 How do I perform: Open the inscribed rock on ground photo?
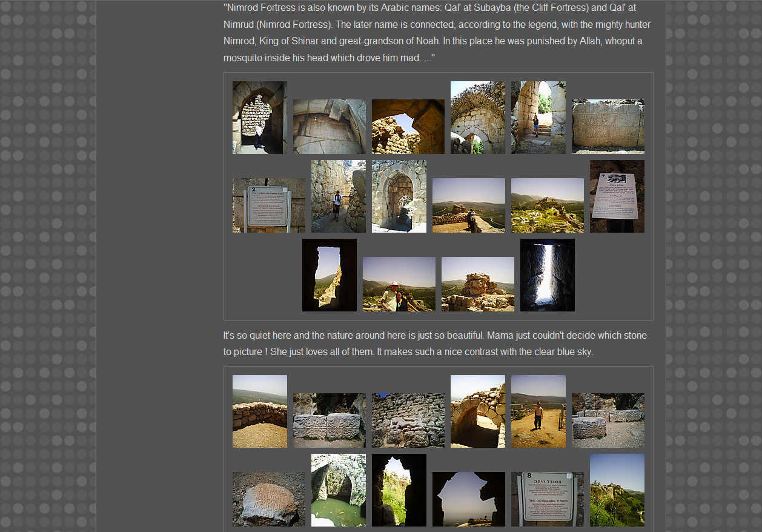[268, 499]
